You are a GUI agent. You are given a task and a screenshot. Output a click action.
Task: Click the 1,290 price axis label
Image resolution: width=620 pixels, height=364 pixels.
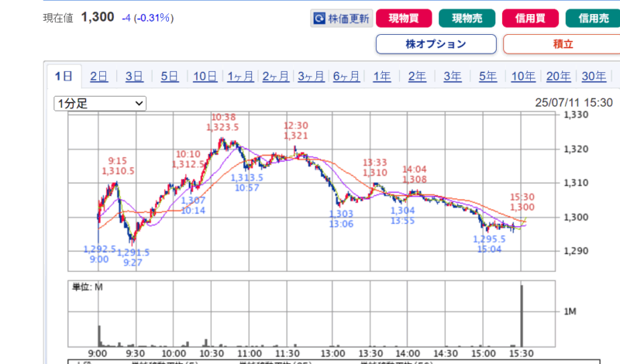click(576, 251)
